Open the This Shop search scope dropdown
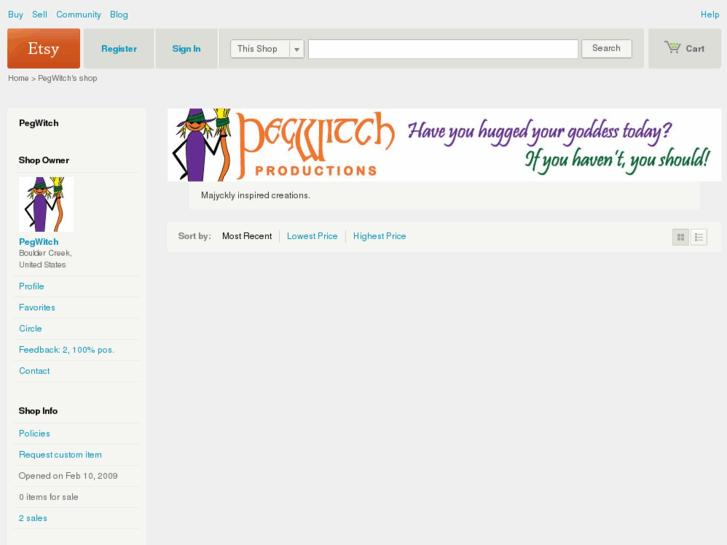This screenshot has height=545, width=727. tap(267, 49)
